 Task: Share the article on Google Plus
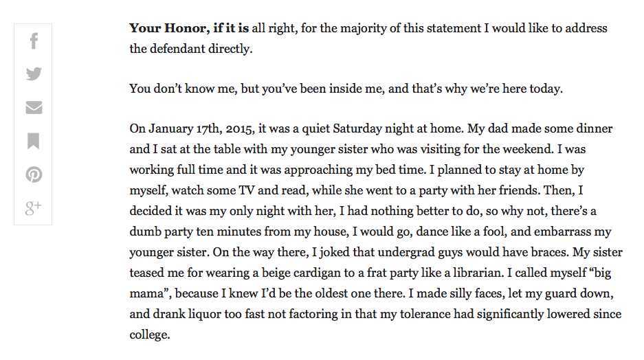[x=33, y=207]
